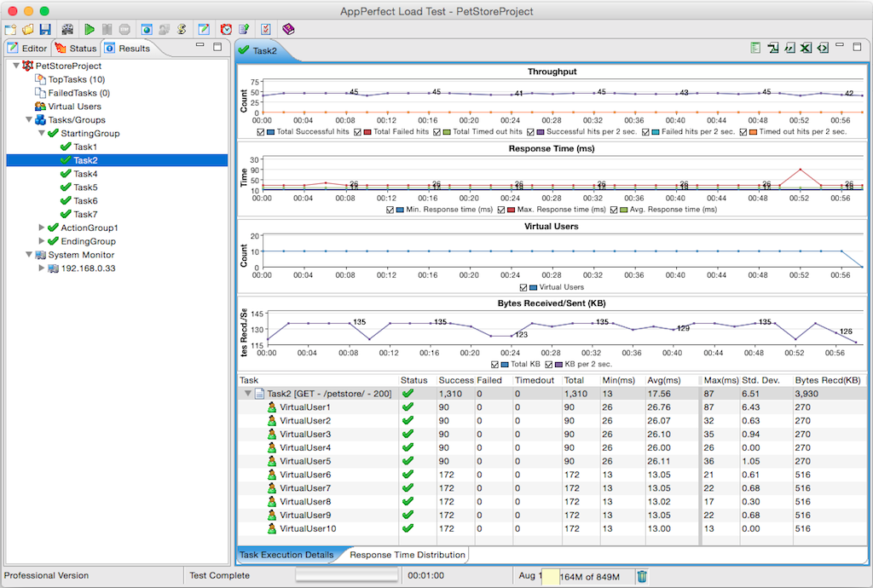This screenshot has width=873, height=588.
Task: Click the Stop sign icon
Action: 124,30
